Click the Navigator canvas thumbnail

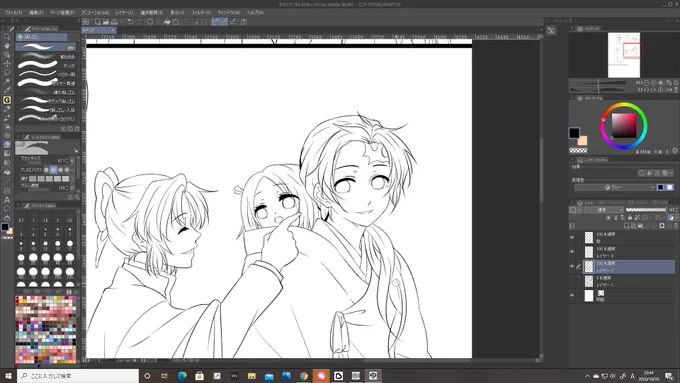point(624,55)
